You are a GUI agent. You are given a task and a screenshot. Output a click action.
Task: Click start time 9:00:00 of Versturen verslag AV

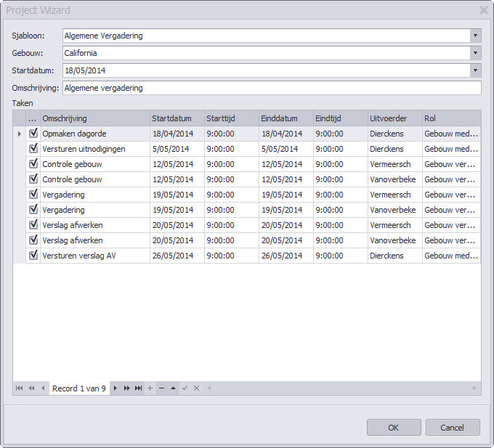pos(232,256)
